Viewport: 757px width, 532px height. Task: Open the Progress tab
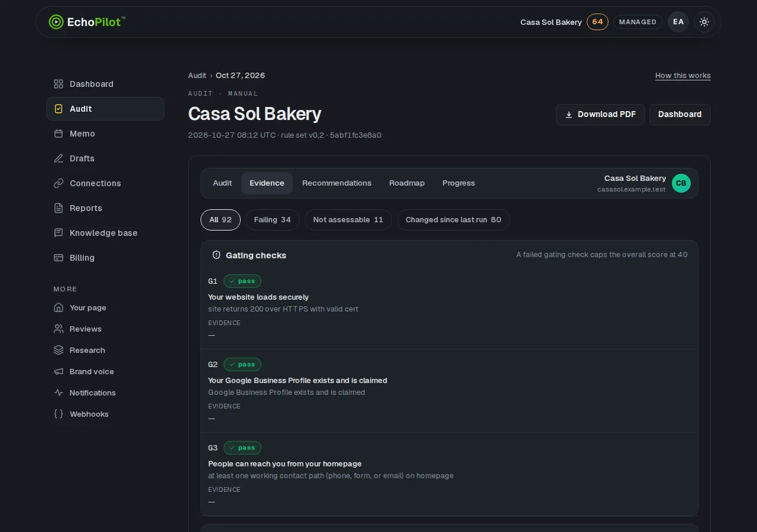tap(458, 183)
